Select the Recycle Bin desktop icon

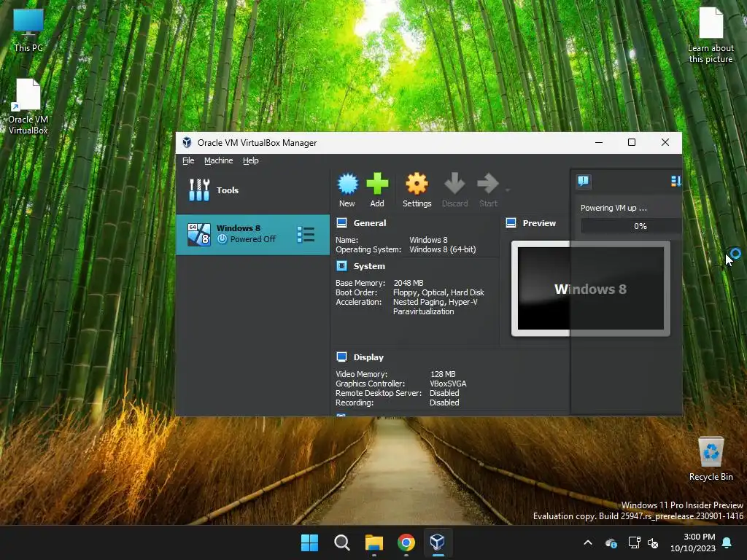point(711,459)
